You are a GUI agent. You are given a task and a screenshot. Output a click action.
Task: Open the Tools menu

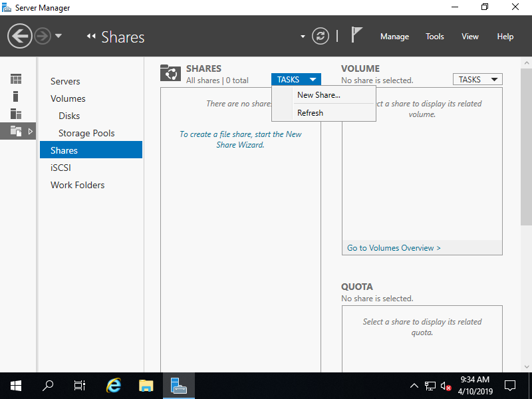tap(435, 37)
